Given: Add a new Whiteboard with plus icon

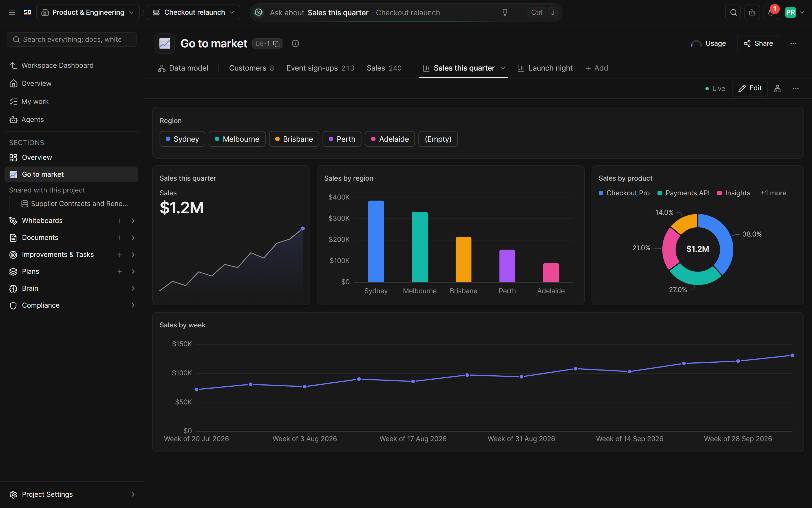Looking at the screenshot, I should click(x=120, y=221).
